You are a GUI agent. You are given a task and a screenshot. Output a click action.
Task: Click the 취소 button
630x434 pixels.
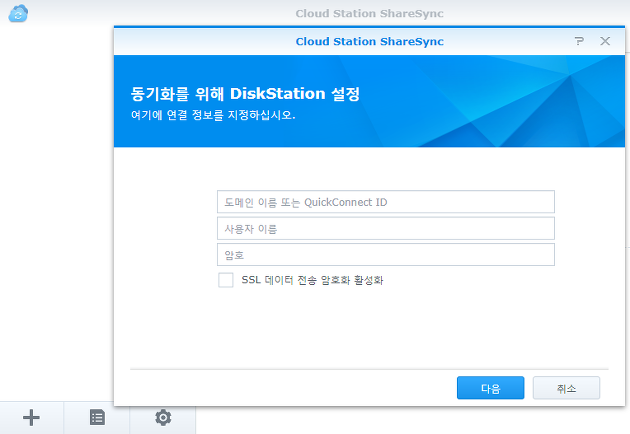pos(567,388)
